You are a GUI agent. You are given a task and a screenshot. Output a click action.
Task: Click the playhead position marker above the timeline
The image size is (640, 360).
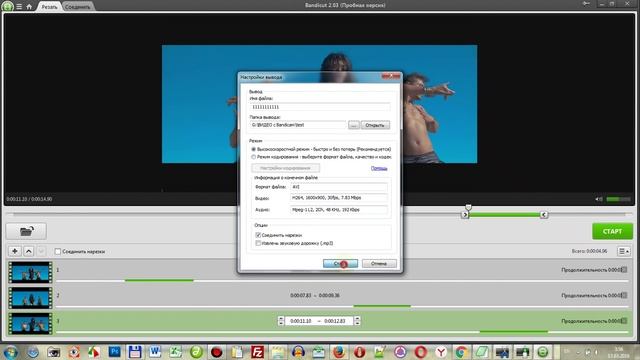point(469,207)
